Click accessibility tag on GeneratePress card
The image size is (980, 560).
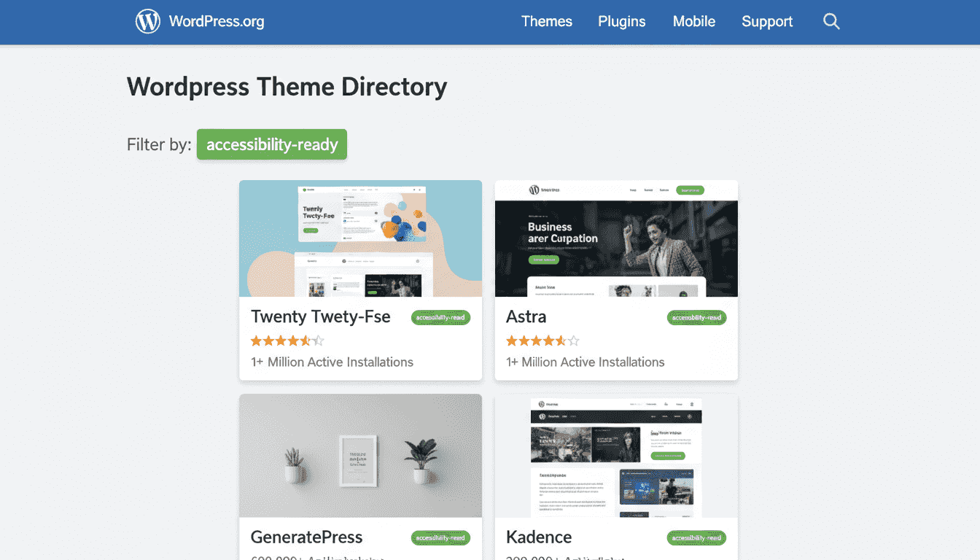point(441,538)
